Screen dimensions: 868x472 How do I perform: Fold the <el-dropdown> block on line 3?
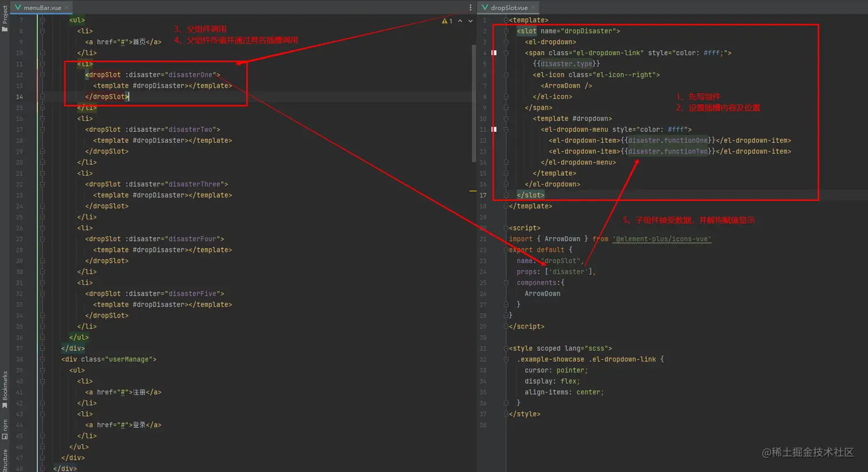coord(506,42)
